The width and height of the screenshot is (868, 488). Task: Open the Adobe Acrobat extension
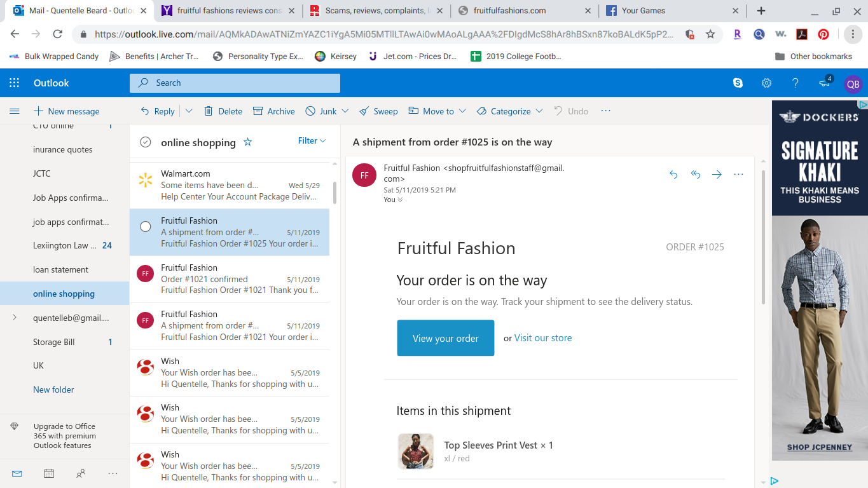pyautogui.click(x=802, y=34)
